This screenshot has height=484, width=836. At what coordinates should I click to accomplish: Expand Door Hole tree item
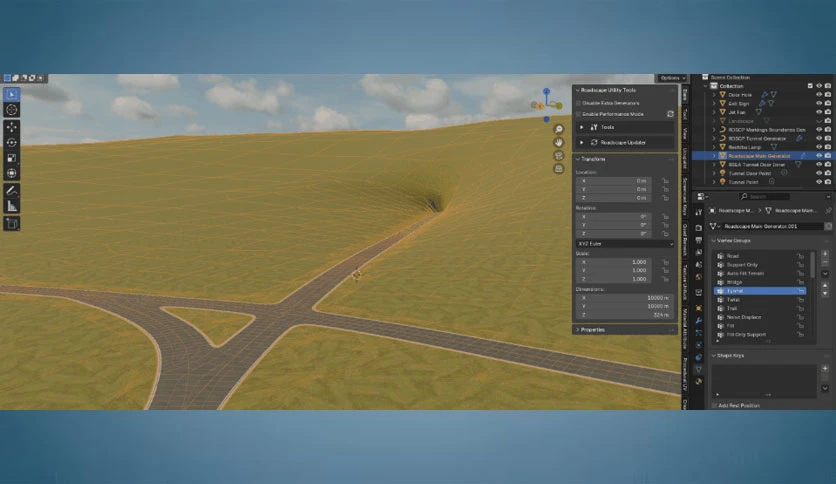tap(714, 94)
